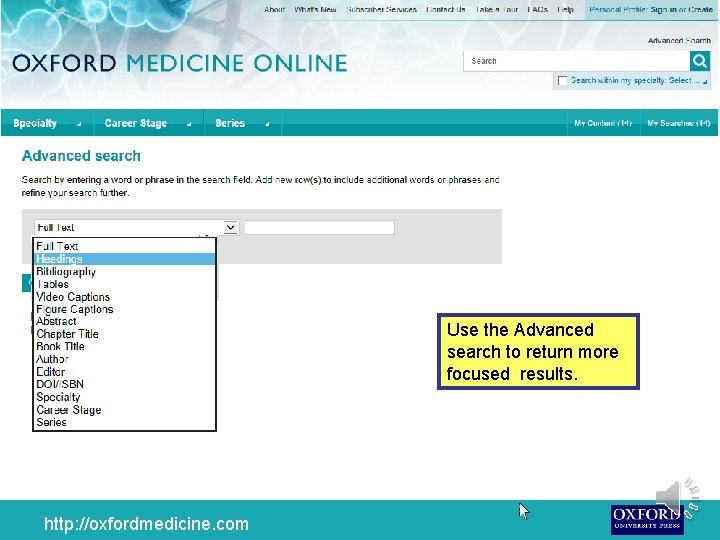The width and height of the screenshot is (720, 540).
Task: Choose Author in the dropdown list
Action: tap(124, 359)
